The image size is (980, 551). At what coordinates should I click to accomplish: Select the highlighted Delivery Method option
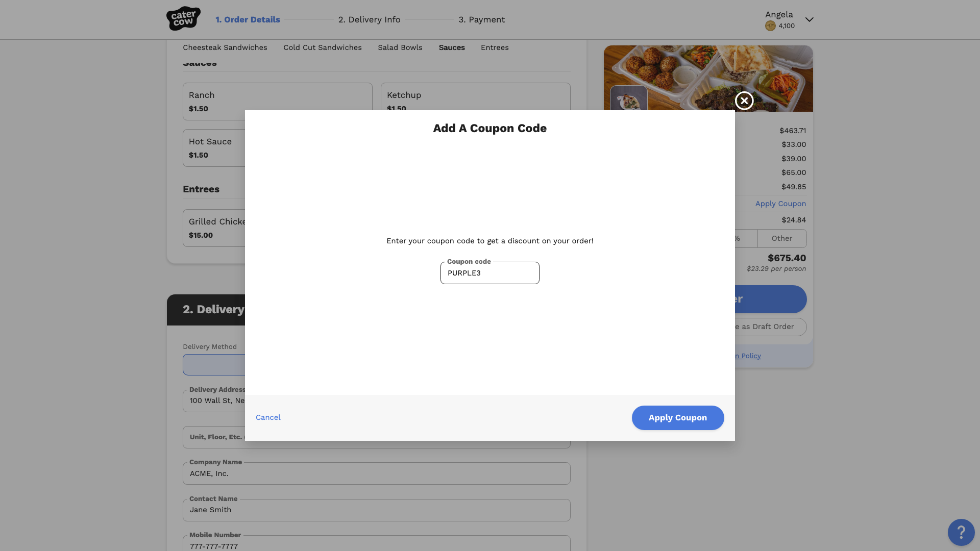coord(214,365)
